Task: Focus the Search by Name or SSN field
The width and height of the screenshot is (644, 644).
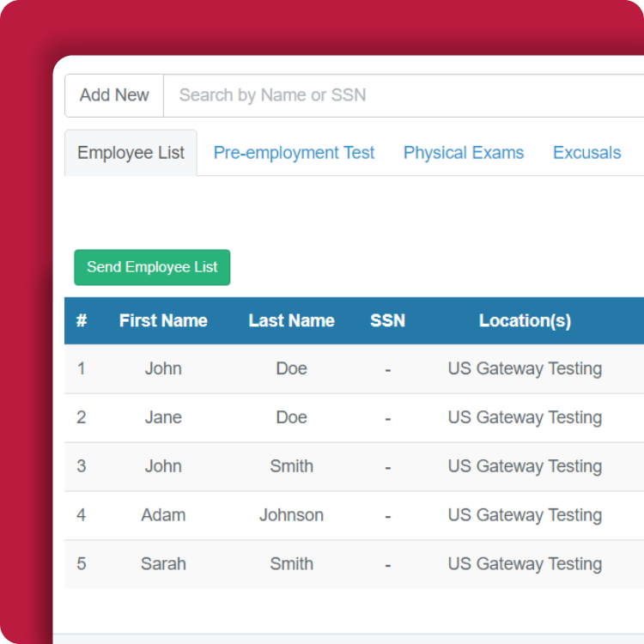Action: (404, 95)
